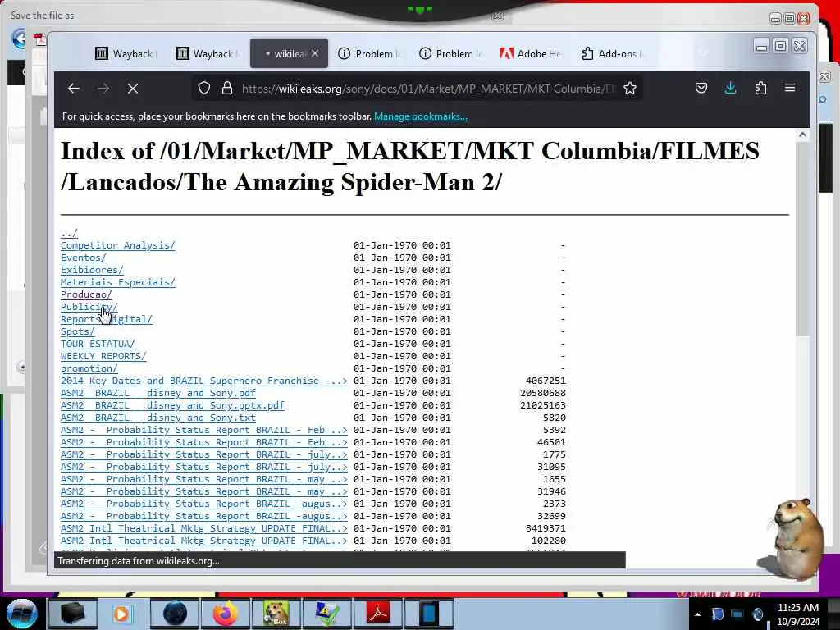This screenshot has height=630, width=840.
Task: Open Eventos folder link
Action: tap(83, 258)
